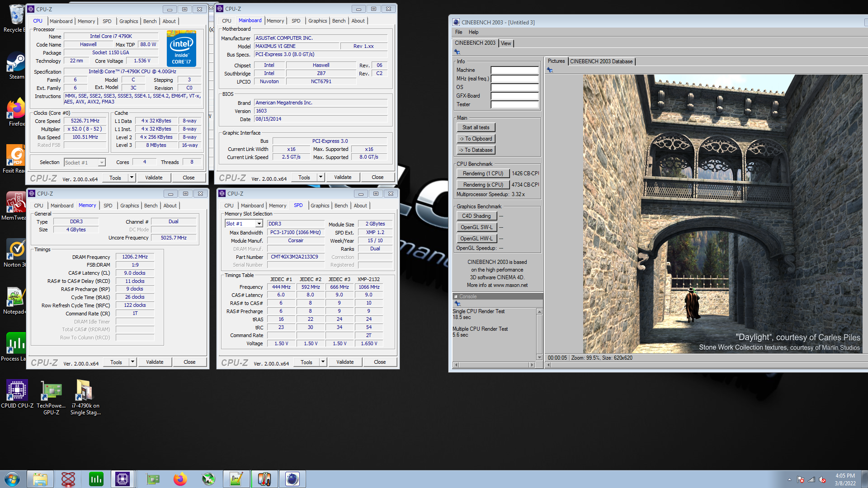Click the Tools button in Memory CPU-Z window

click(116, 362)
